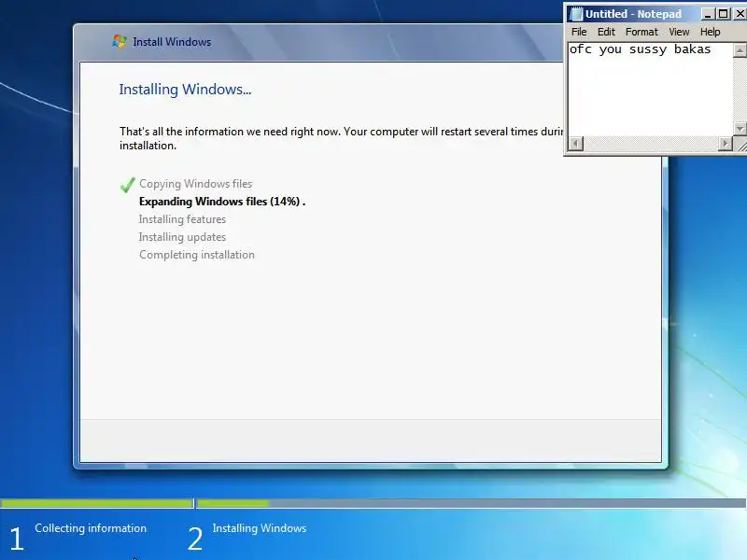747x560 pixels.
Task: Click the Notepad horizontal scrollbar left arrow
Action: 576,144
